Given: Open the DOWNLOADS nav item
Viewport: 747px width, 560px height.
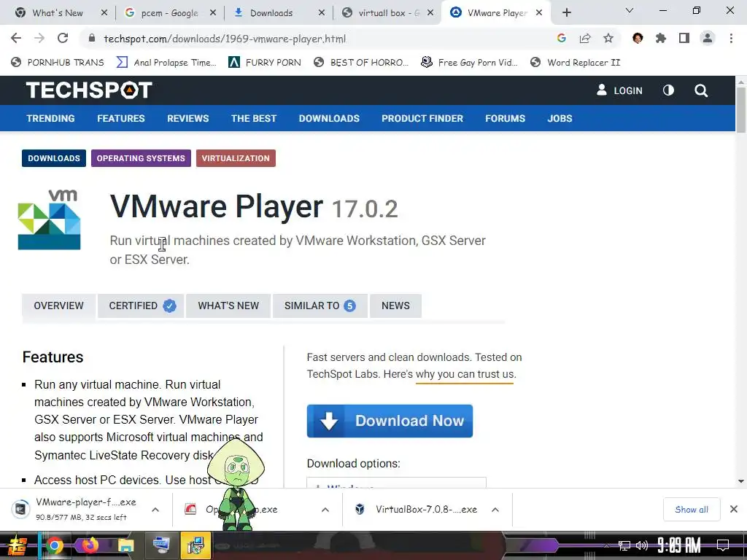Looking at the screenshot, I should (x=329, y=118).
